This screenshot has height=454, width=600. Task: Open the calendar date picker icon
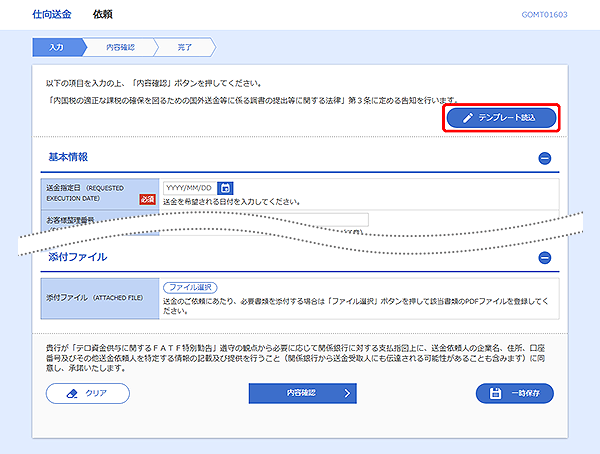point(225,188)
